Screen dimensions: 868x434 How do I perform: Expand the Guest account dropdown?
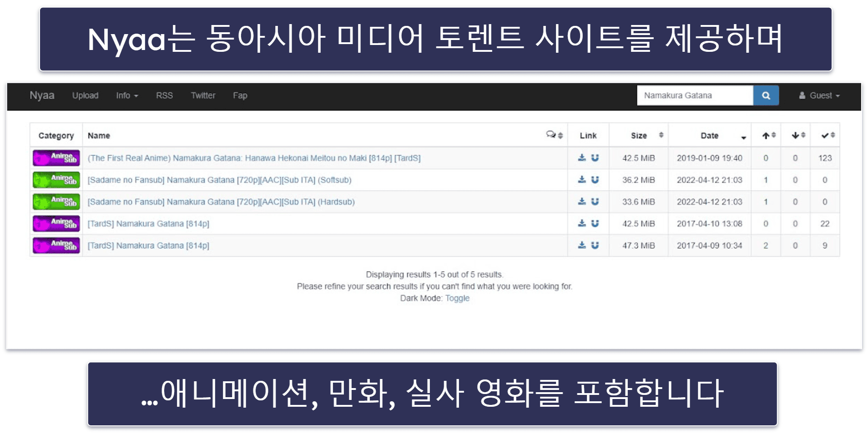tap(819, 95)
